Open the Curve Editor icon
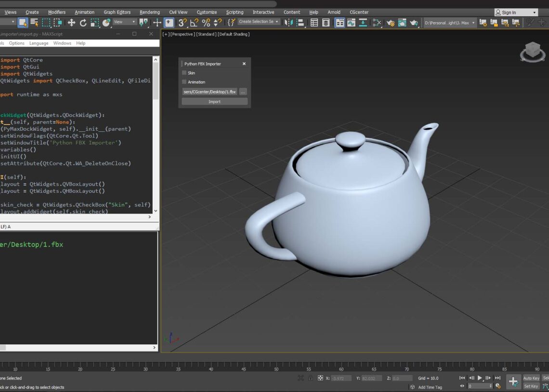The image size is (549, 392). pos(351,23)
